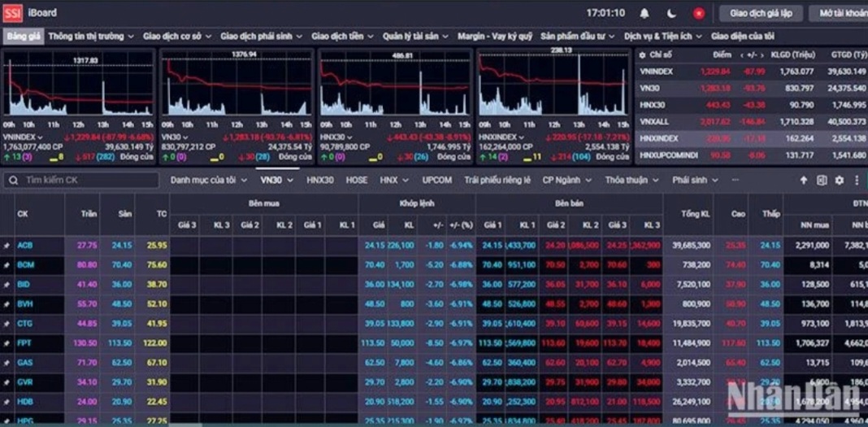Toggle the +/- column arrows in index table

[x=753, y=55]
